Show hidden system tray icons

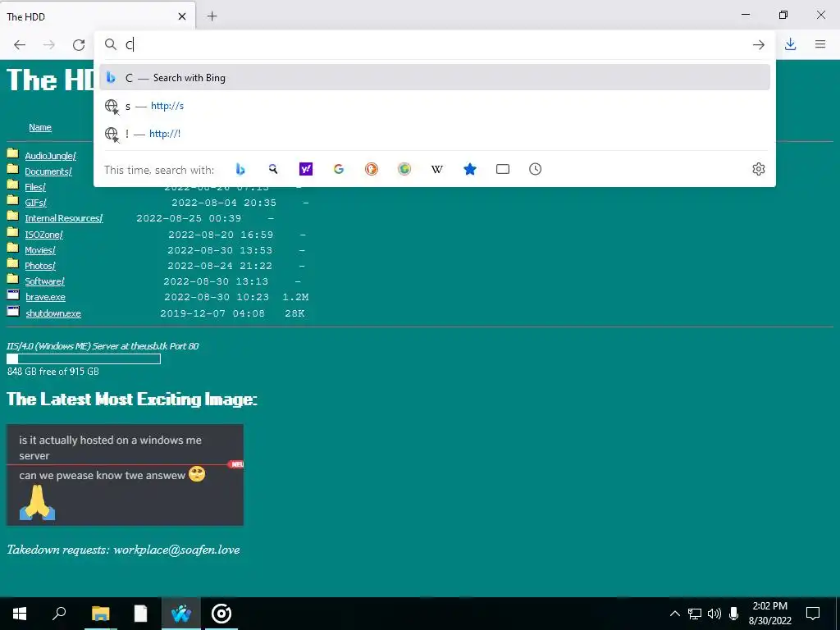click(675, 614)
